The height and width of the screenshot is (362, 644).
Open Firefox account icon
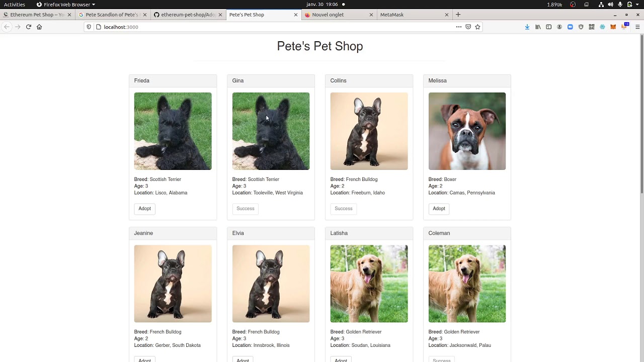point(559,27)
